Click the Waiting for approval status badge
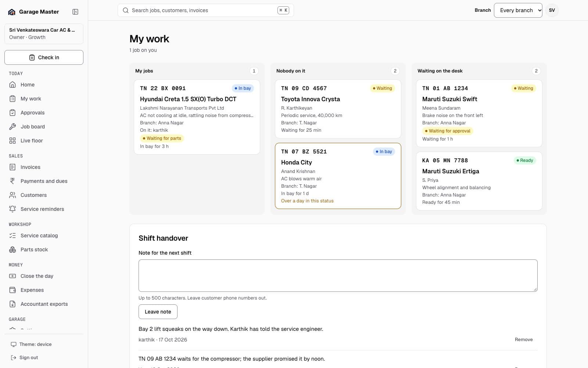The image size is (588, 368). (x=448, y=131)
